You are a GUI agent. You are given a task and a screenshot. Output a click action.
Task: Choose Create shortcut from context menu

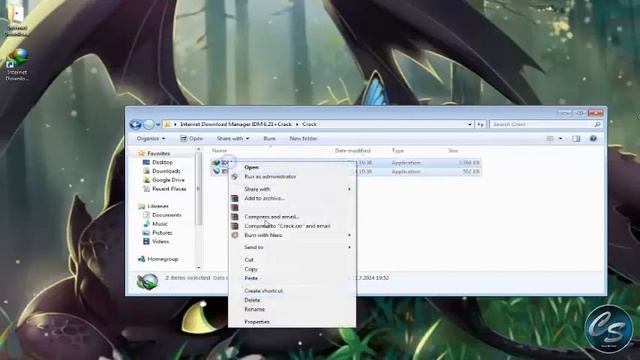[x=264, y=291]
